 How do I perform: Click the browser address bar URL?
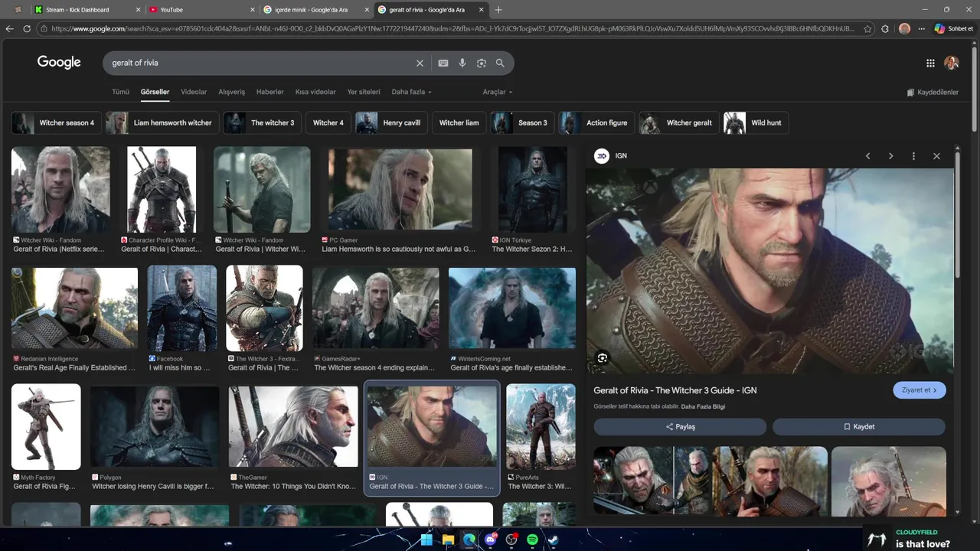452,28
